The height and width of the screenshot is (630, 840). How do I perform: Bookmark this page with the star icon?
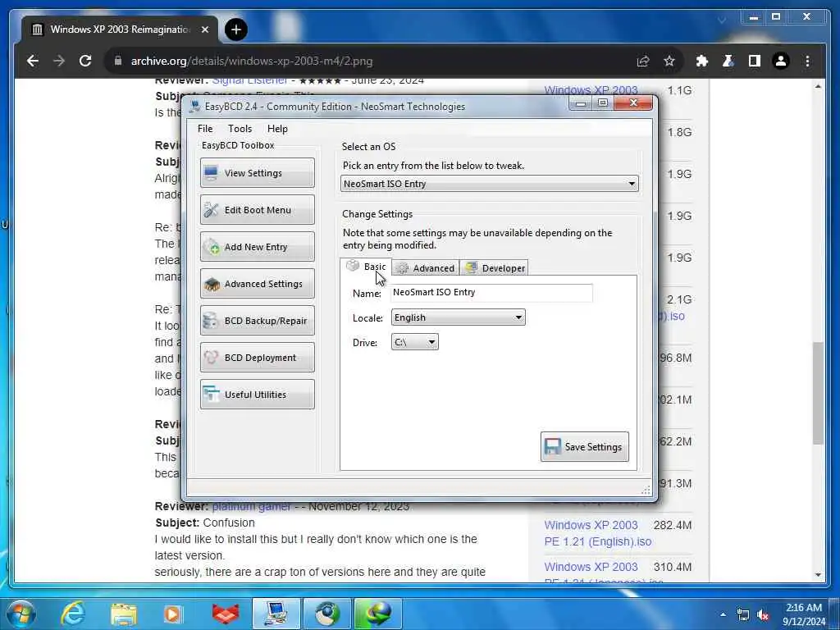[x=669, y=61]
